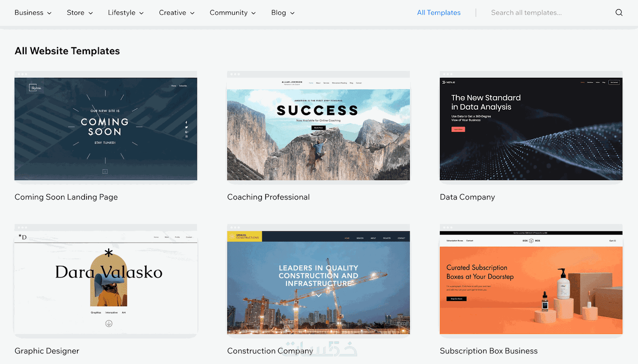Open Subscription Box Business template preview
Image resolution: width=638 pixels, height=364 pixels.
(x=531, y=279)
